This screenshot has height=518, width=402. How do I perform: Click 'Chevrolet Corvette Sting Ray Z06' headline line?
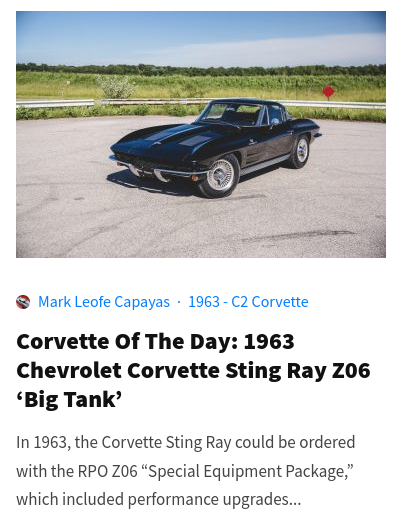click(x=193, y=370)
